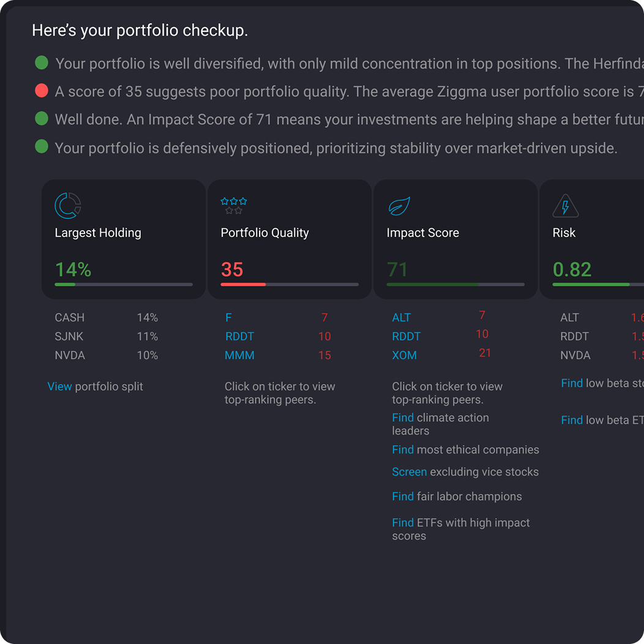Select the RDDT ticker under Portfolio Quality
Screen dimensions: 644x644
(x=239, y=336)
